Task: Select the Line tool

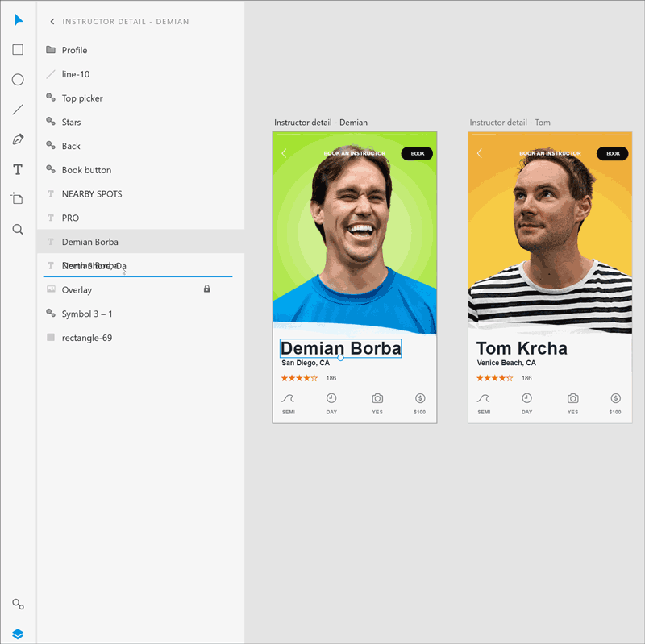Action: [x=18, y=110]
